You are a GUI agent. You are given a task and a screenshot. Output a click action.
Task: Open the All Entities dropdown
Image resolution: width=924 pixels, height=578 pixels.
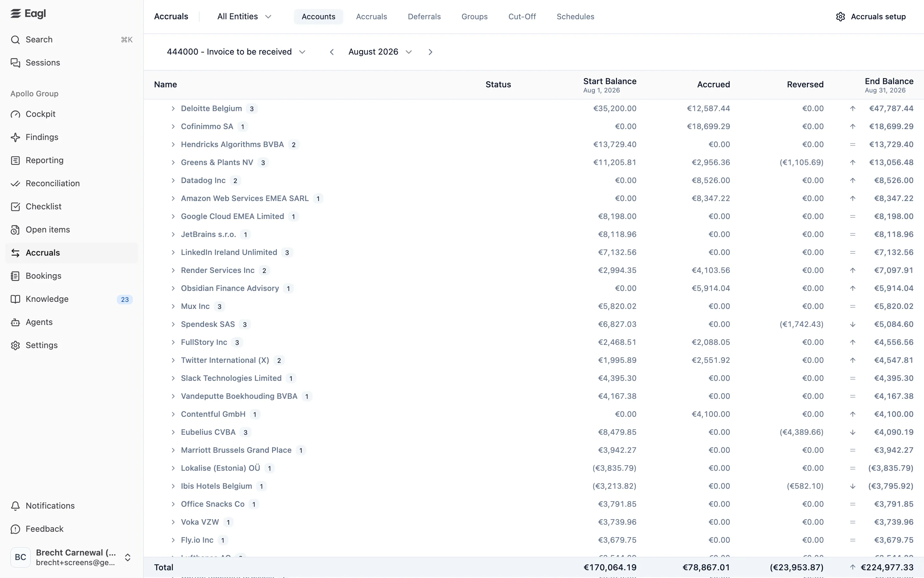244,17
